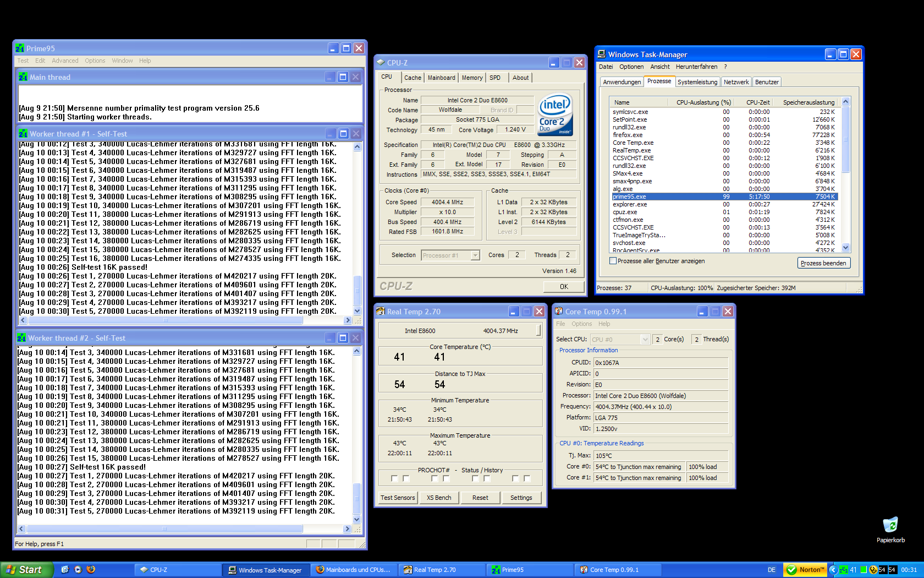Activate Windows Task-Manager taskbar button
Image resolution: width=924 pixels, height=578 pixels.
coord(266,570)
